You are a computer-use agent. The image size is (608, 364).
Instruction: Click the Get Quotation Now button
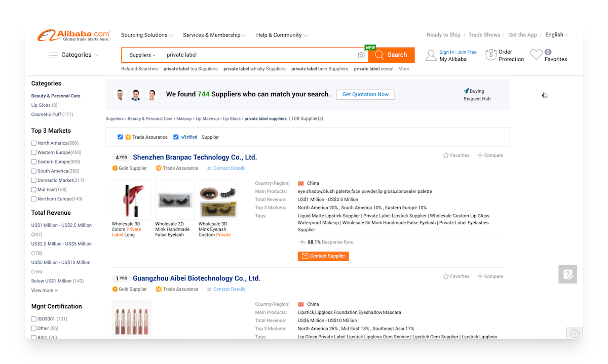(365, 94)
